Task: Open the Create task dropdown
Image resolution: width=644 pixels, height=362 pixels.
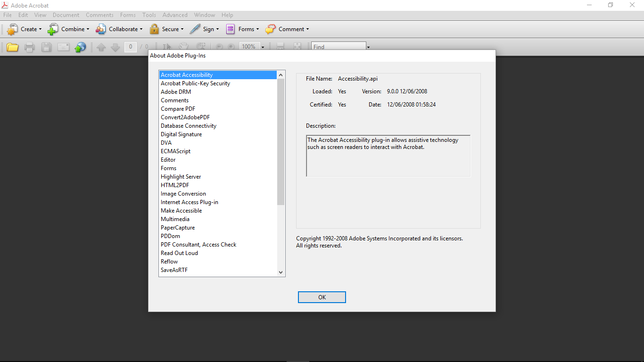Action: [25, 29]
